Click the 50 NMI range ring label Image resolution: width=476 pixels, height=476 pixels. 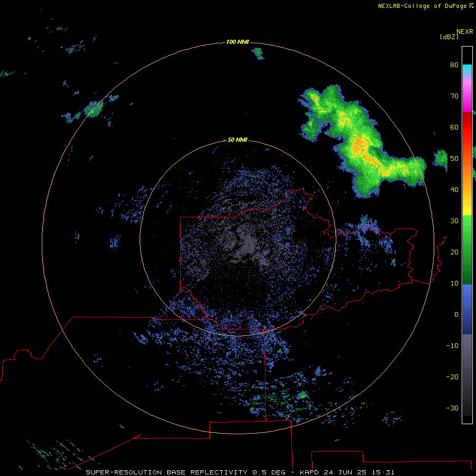click(x=237, y=140)
